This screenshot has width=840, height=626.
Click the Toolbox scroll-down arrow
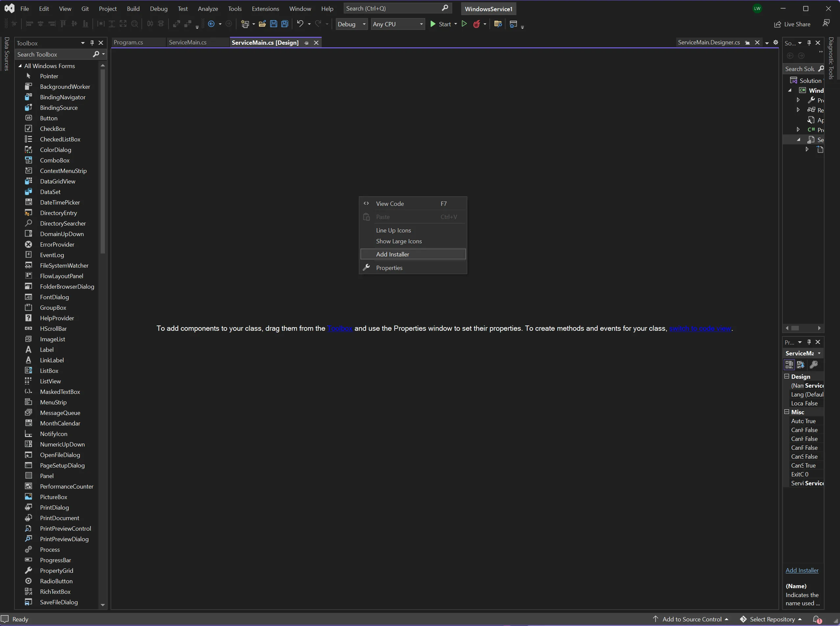[102, 605]
